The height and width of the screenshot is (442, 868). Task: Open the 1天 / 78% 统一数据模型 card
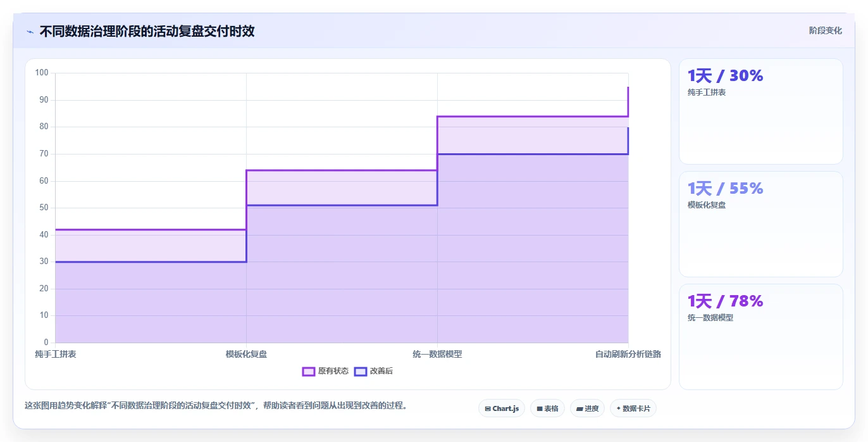(x=760, y=337)
